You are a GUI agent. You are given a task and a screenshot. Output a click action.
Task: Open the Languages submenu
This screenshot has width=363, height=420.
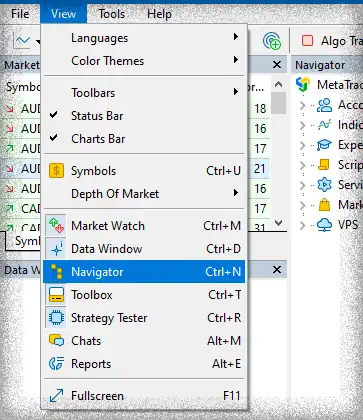click(x=144, y=38)
